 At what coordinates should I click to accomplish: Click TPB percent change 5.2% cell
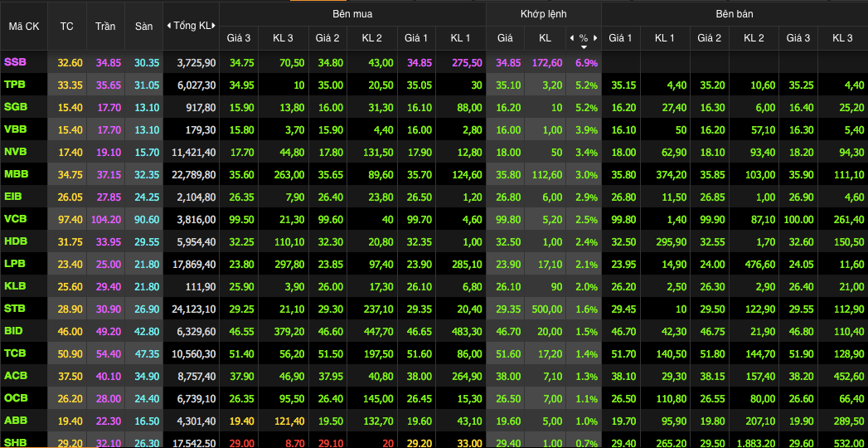pos(585,85)
